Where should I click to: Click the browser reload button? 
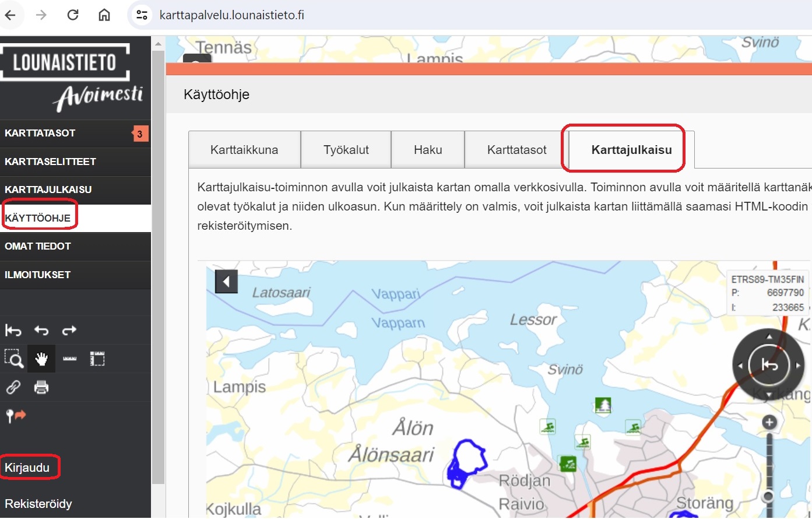[73, 15]
